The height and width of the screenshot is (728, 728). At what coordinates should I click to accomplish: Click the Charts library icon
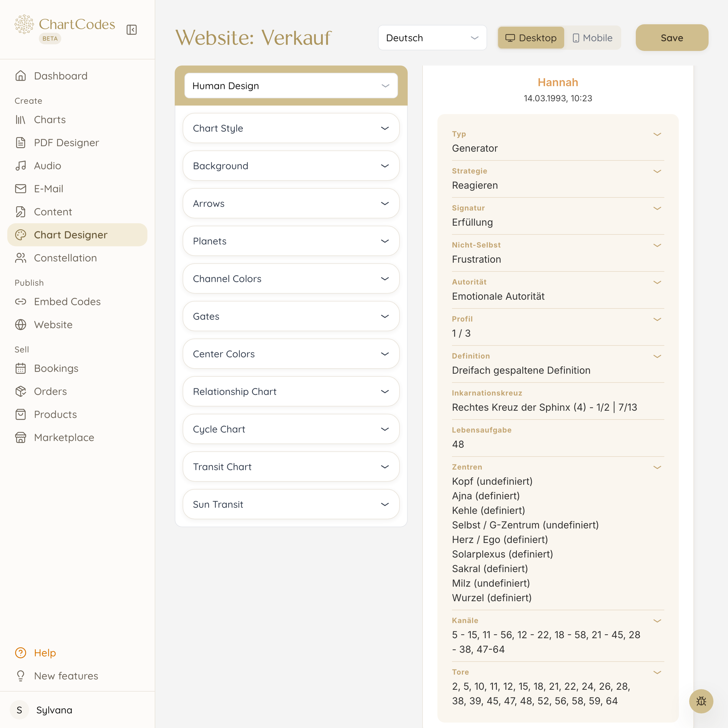[x=21, y=120]
